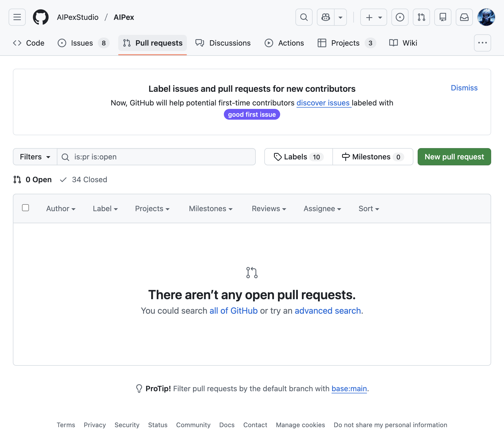The image size is (504, 432).
Task: Open the Sort dropdown menu
Action: [x=369, y=208]
